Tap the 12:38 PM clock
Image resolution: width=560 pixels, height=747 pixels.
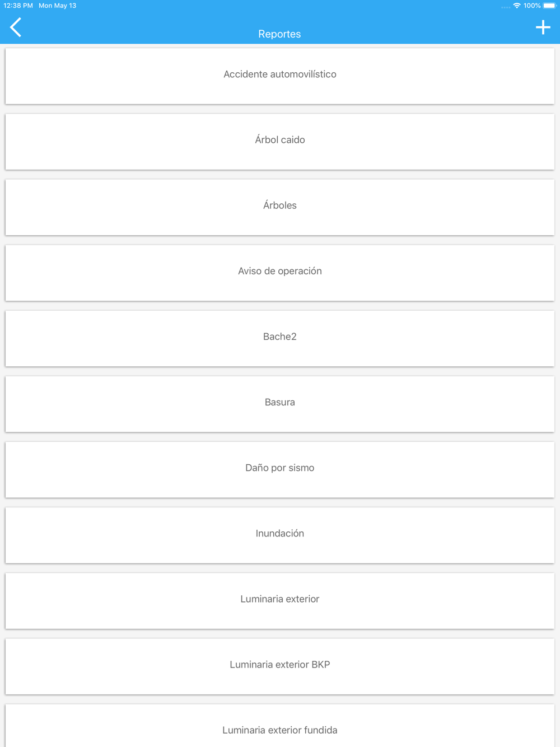click(18, 6)
